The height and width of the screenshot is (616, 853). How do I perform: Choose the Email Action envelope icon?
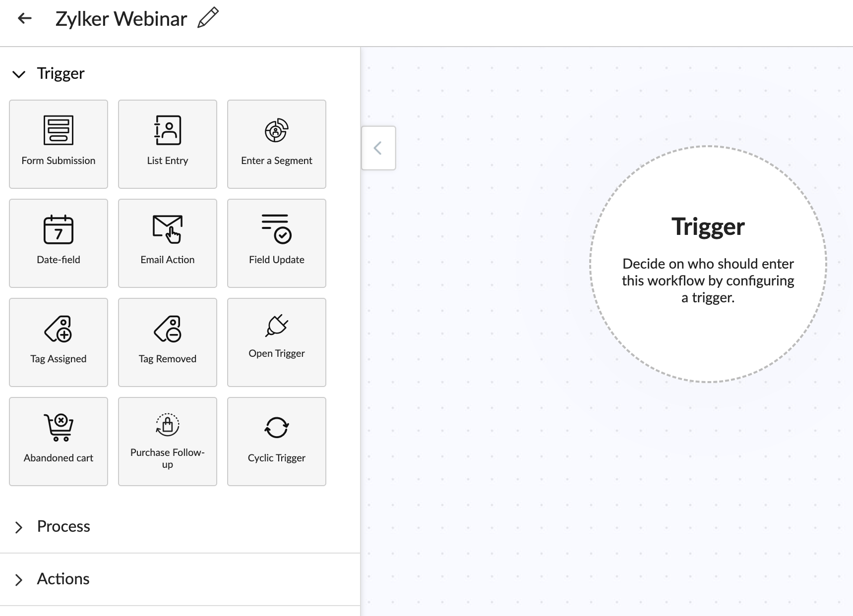click(x=168, y=229)
